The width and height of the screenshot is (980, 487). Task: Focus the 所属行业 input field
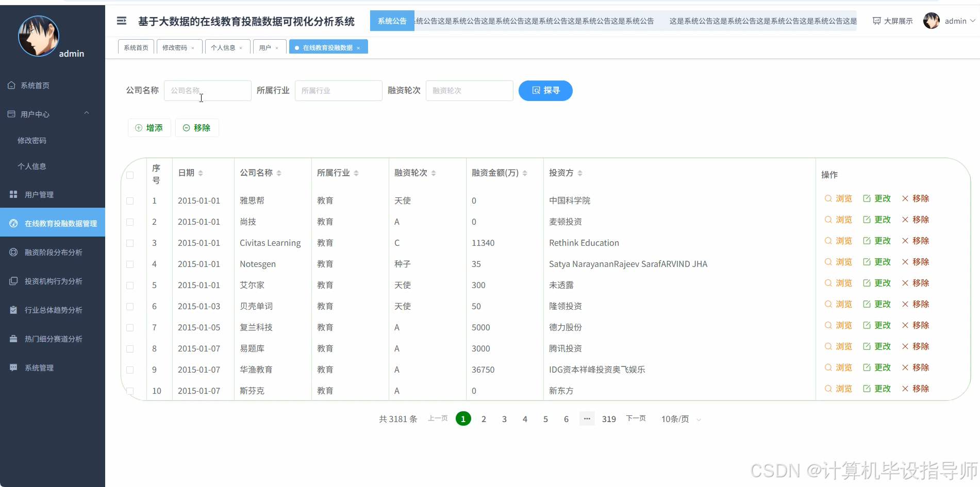[x=339, y=91]
